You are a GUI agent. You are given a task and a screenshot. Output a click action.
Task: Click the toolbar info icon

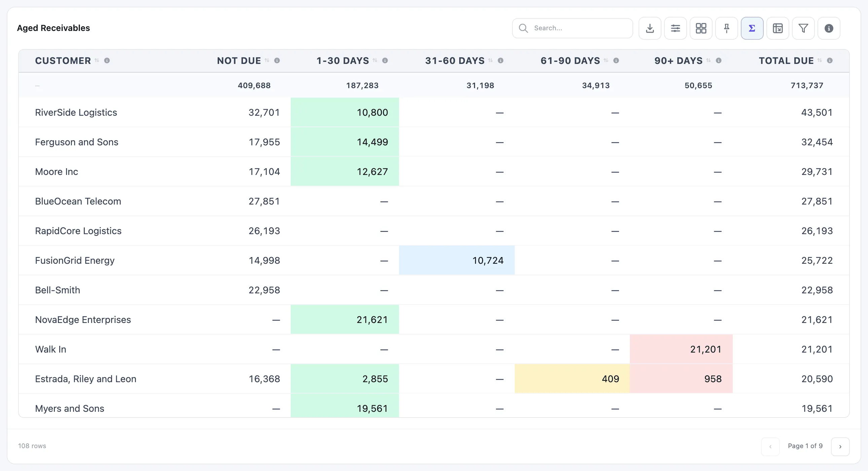(829, 28)
